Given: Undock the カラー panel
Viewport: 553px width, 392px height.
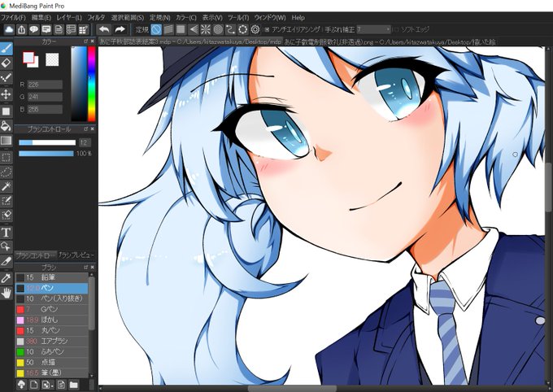Looking at the screenshot, I should tap(85, 41).
